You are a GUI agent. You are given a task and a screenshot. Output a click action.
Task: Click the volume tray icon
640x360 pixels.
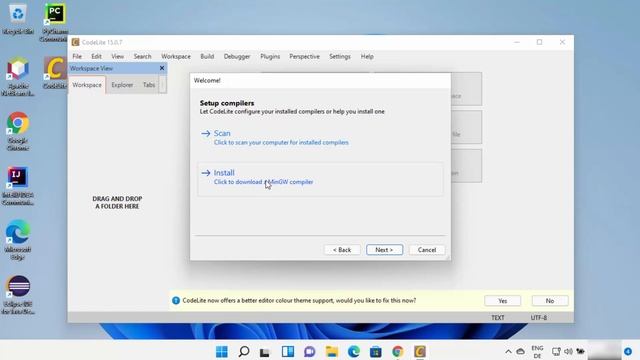click(x=568, y=351)
